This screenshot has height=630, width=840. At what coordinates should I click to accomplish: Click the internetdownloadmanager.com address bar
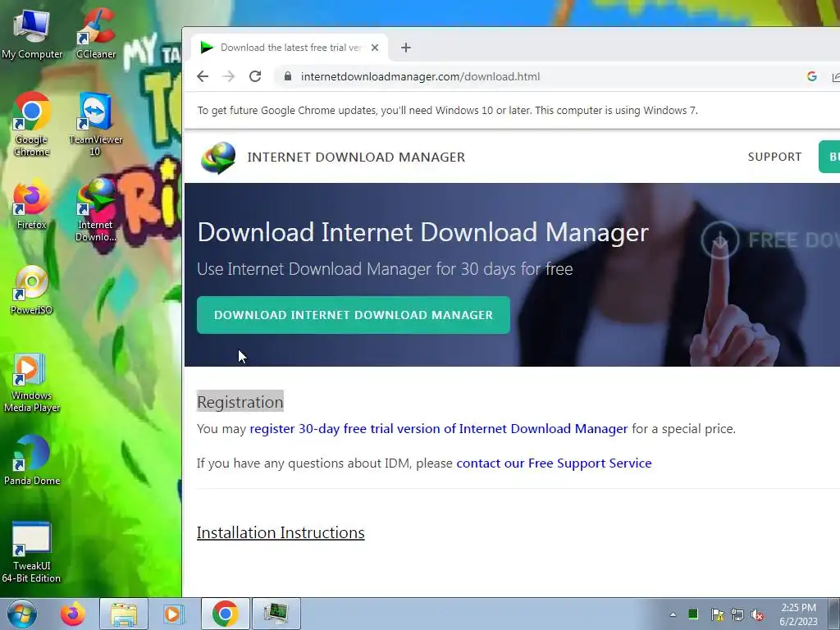(x=421, y=76)
